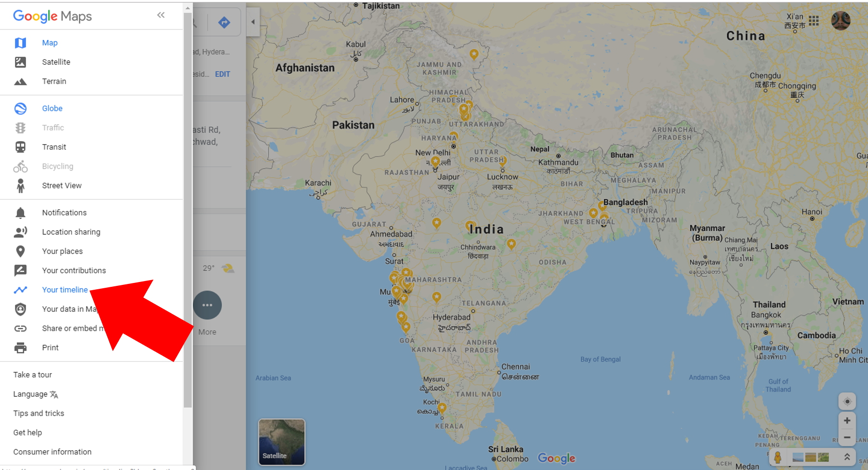Click the saved star pin above Hyderabad
868x470 pixels.
tap(436, 297)
